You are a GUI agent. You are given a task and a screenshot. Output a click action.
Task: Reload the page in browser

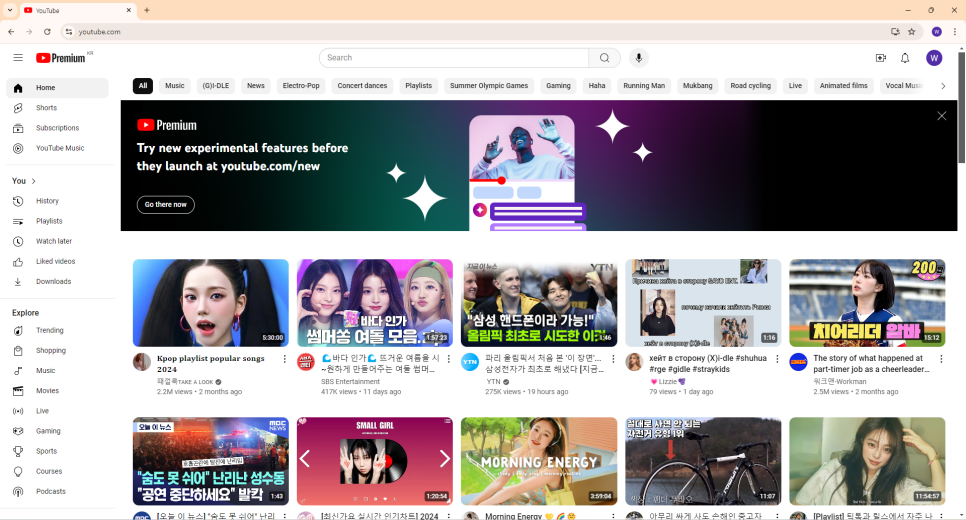click(x=47, y=31)
